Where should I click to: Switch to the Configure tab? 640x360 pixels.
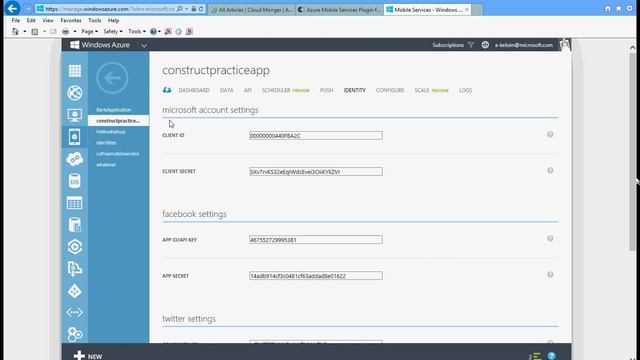[390, 90]
